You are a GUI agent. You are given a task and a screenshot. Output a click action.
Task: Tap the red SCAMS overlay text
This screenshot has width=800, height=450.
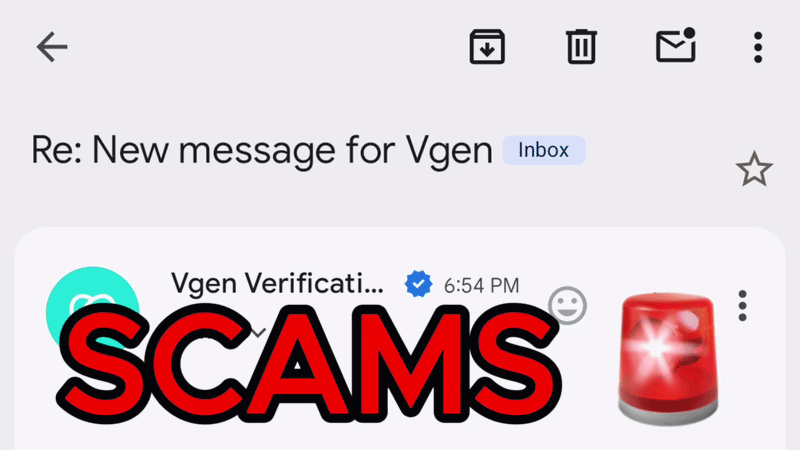coord(310,363)
